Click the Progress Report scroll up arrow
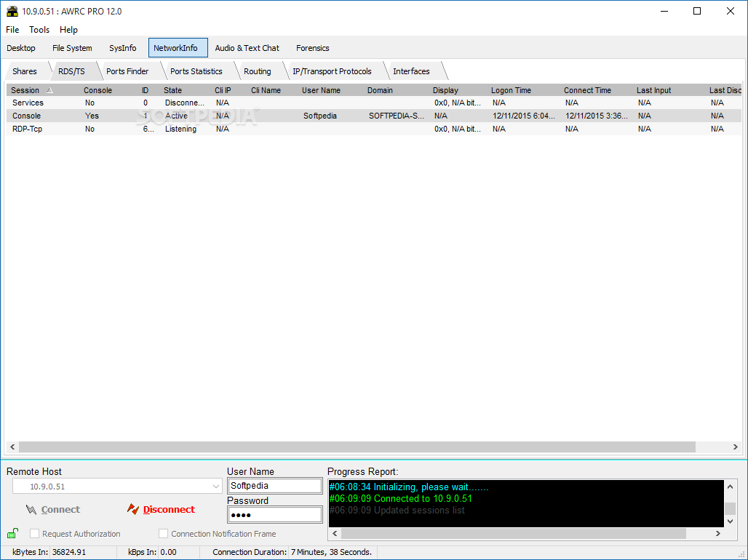 point(730,487)
